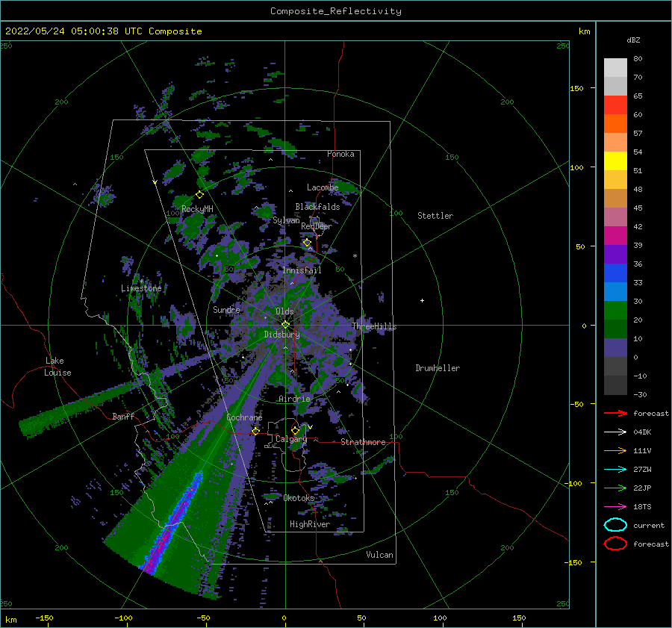Click the -100 tick on bottom axis
The image size is (672, 628).
pyautogui.click(x=123, y=618)
